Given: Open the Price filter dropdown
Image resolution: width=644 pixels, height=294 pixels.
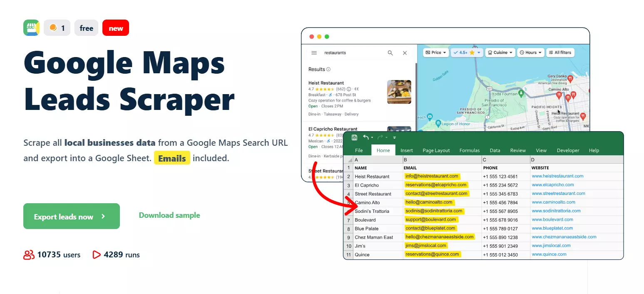Looking at the screenshot, I should 436,52.
